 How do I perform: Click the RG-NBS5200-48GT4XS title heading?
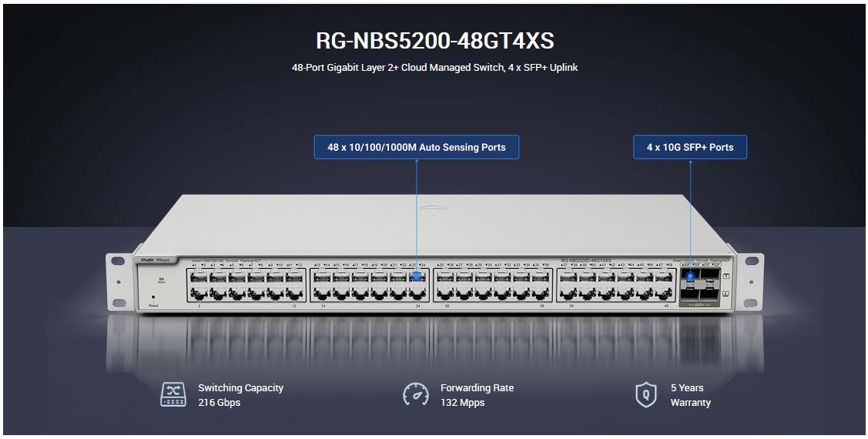pyautogui.click(x=434, y=40)
